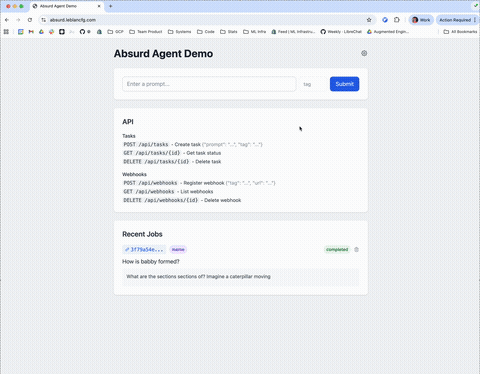Click the address bar URL
This screenshot has height=374, width=480.
[73, 20]
